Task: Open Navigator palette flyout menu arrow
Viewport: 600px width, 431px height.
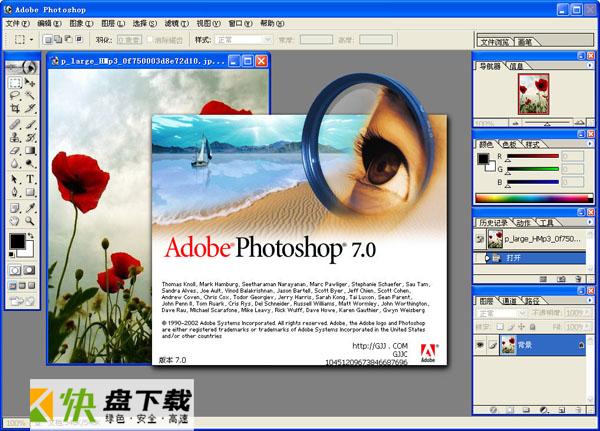Action: (x=590, y=66)
